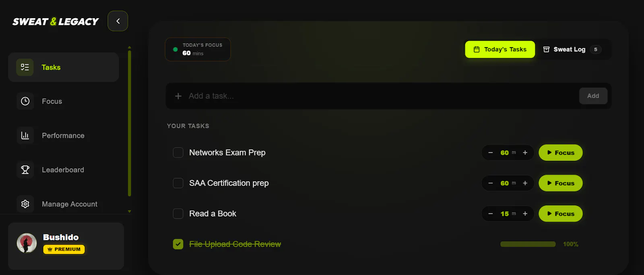644x275 pixels.
Task: Click the Sweat & Legacy logo
Action: point(56,21)
